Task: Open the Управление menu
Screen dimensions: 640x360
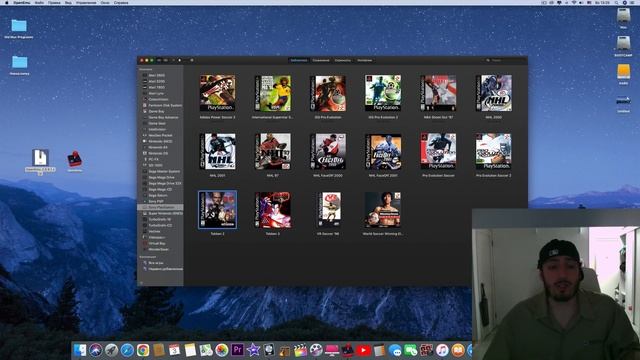Action: (x=86, y=2)
